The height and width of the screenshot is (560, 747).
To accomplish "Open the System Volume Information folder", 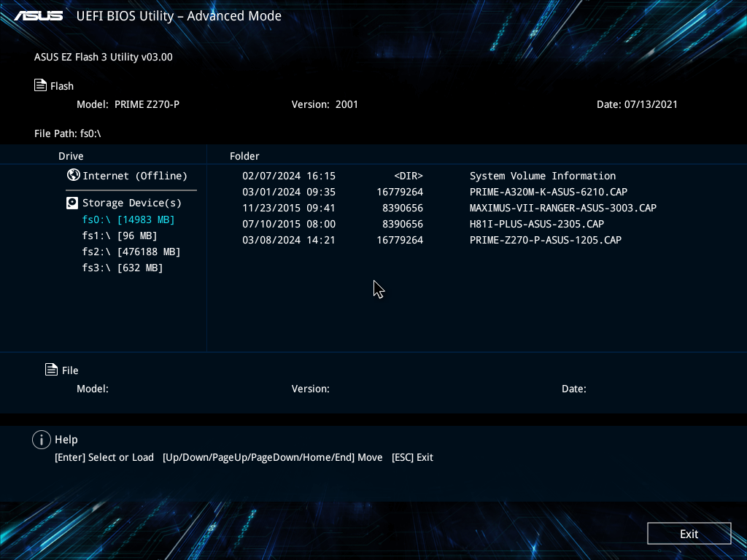I will point(543,176).
